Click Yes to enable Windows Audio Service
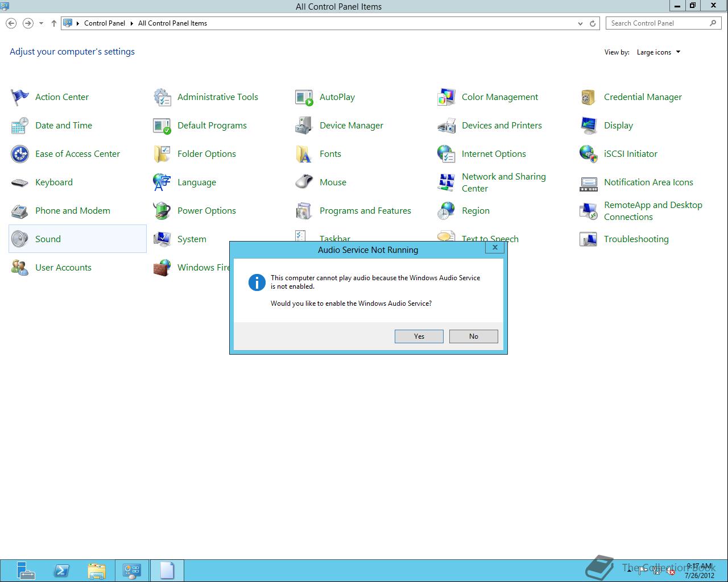This screenshot has width=728, height=582. pos(419,336)
